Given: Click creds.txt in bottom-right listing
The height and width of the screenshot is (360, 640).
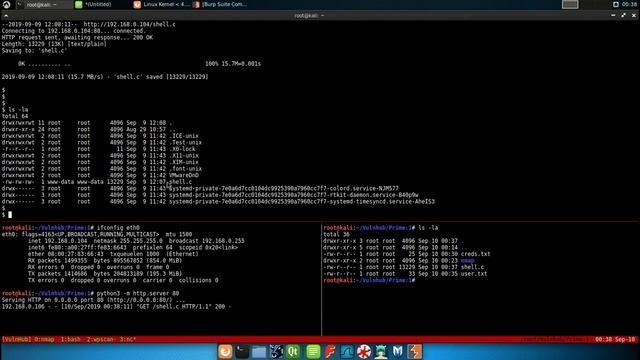Looking at the screenshot, I should [x=476, y=254].
